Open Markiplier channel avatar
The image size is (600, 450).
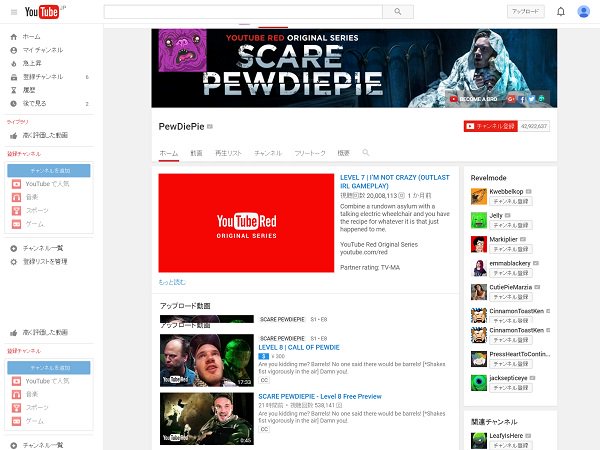(x=479, y=244)
